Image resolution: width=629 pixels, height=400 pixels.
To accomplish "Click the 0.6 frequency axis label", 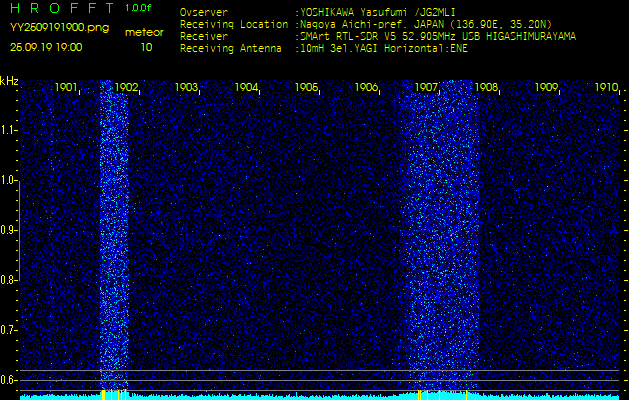I will 8,380.
